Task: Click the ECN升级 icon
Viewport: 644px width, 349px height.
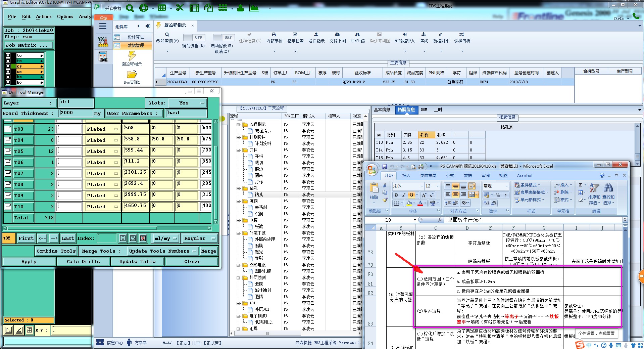Action: 357,35
